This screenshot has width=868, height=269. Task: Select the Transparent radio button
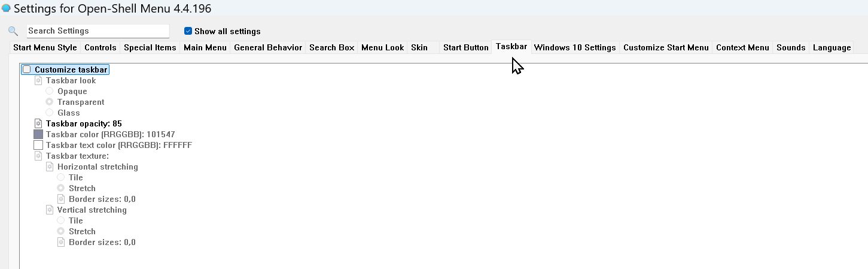pyautogui.click(x=50, y=102)
